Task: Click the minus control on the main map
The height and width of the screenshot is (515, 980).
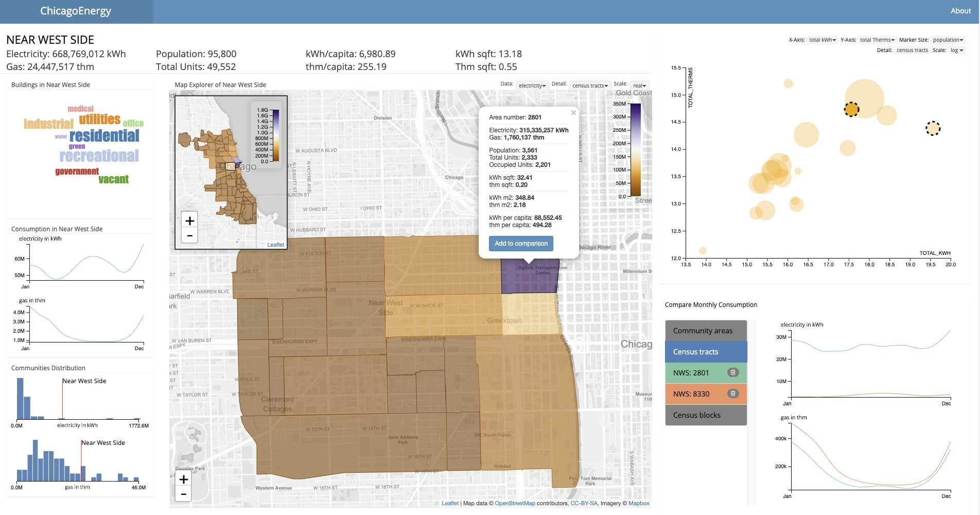Action: point(183,494)
